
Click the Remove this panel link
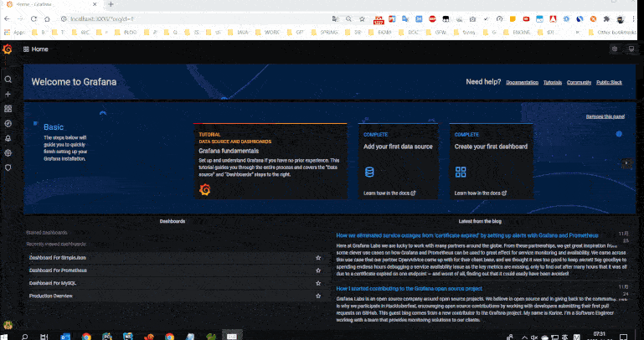click(x=605, y=116)
